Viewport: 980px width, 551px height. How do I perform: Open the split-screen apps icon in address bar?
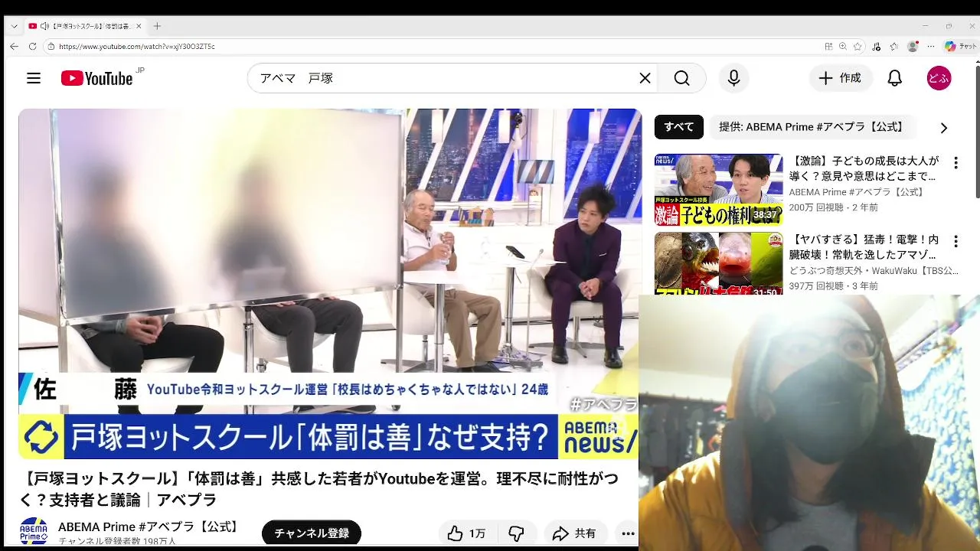click(x=828, y=47)
